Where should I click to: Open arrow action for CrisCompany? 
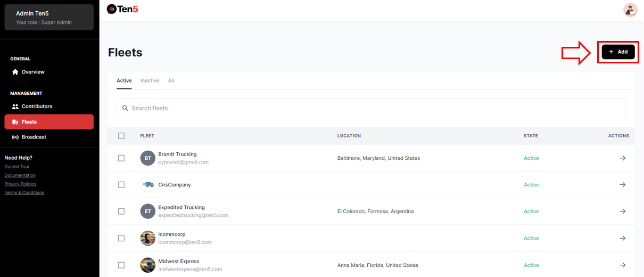pos(622,185)
